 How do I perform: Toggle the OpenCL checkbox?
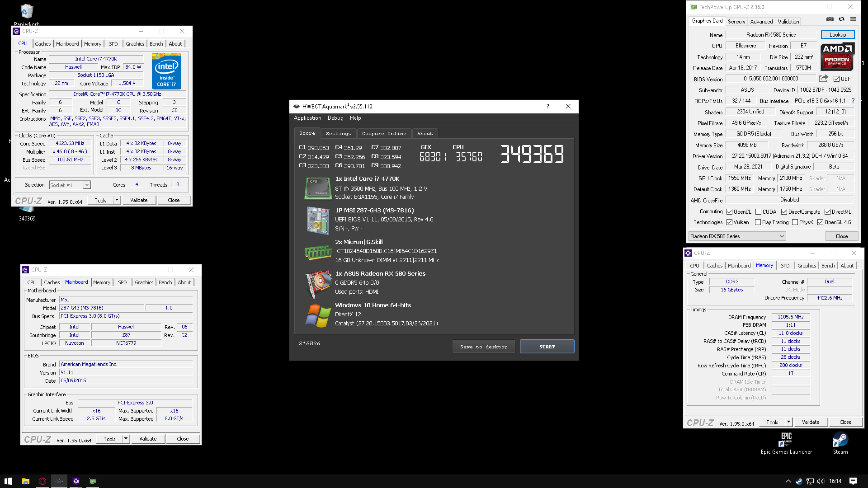click(729, 212)
